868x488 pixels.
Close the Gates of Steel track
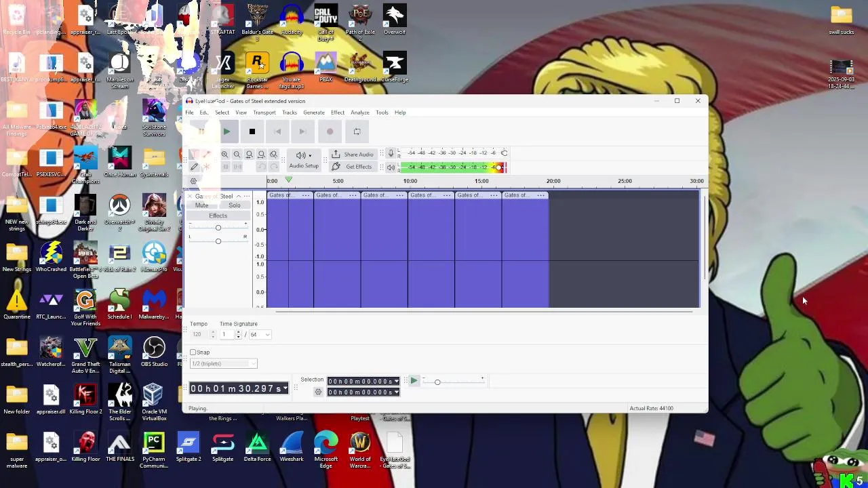(x=190, y=197)
